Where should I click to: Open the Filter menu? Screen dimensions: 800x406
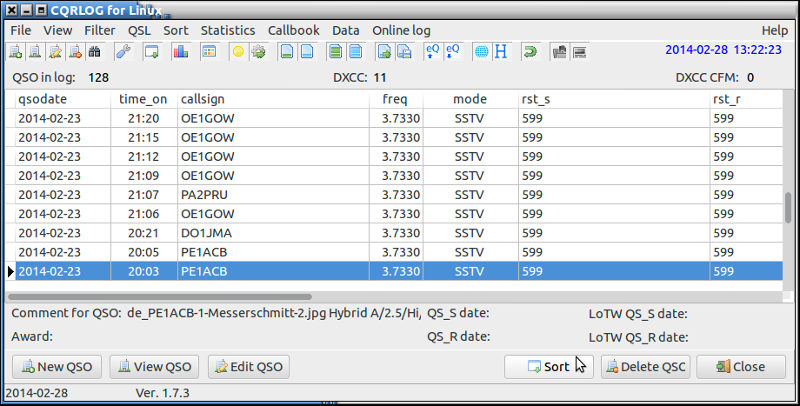tap(99, 30)
